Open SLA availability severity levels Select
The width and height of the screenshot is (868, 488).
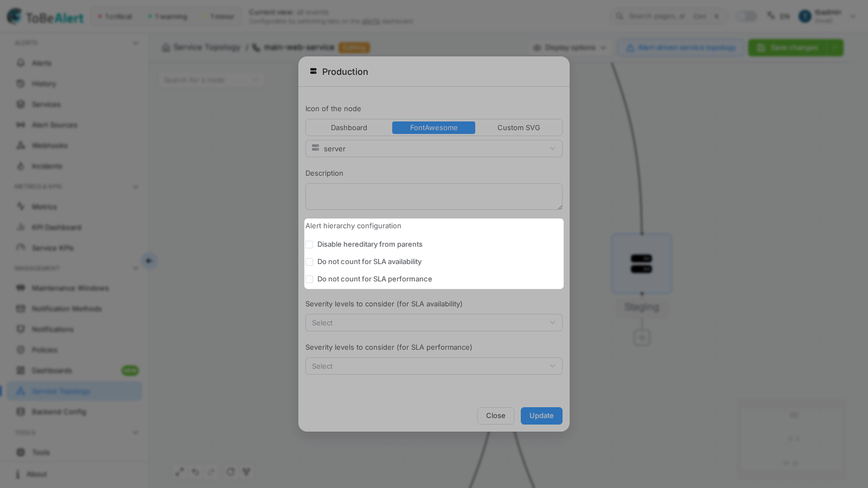tap(434, 323)
